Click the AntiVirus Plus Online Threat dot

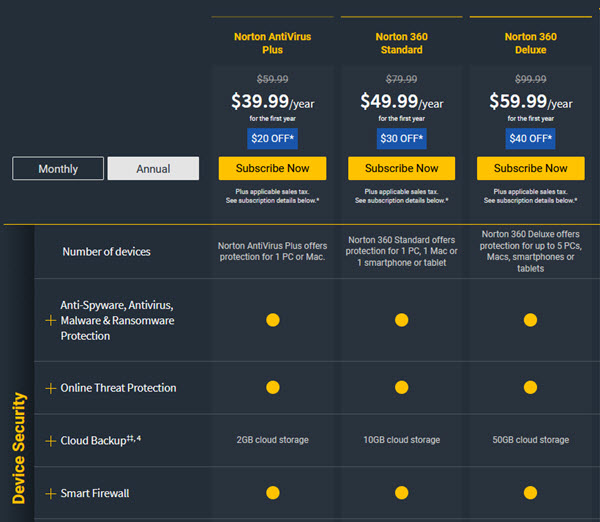273,387
